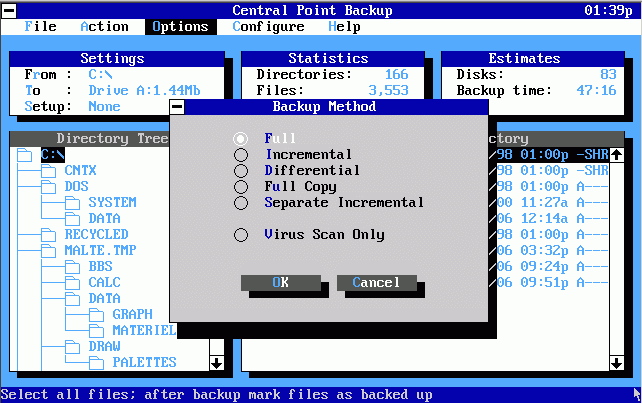This screenshot has width=642, height=403.
Task: Select the MATERIEL subdirectory
Action: (145, 331)
